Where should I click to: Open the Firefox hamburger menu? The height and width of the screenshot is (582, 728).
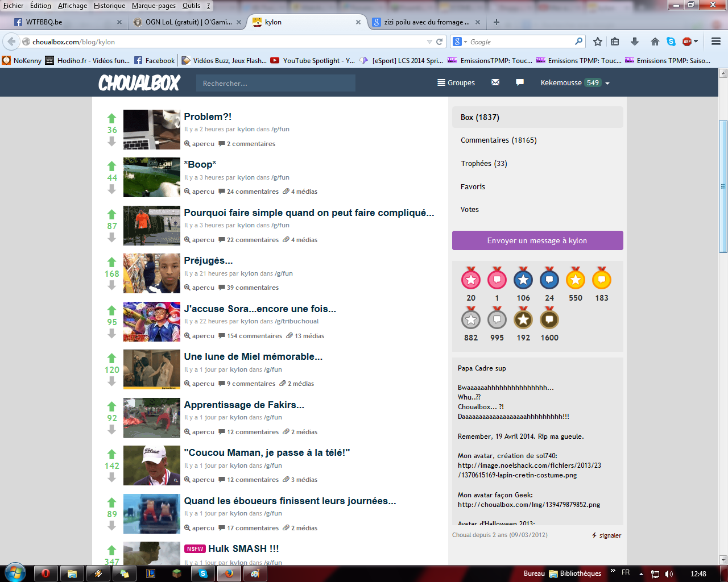[x=715, y=41]
